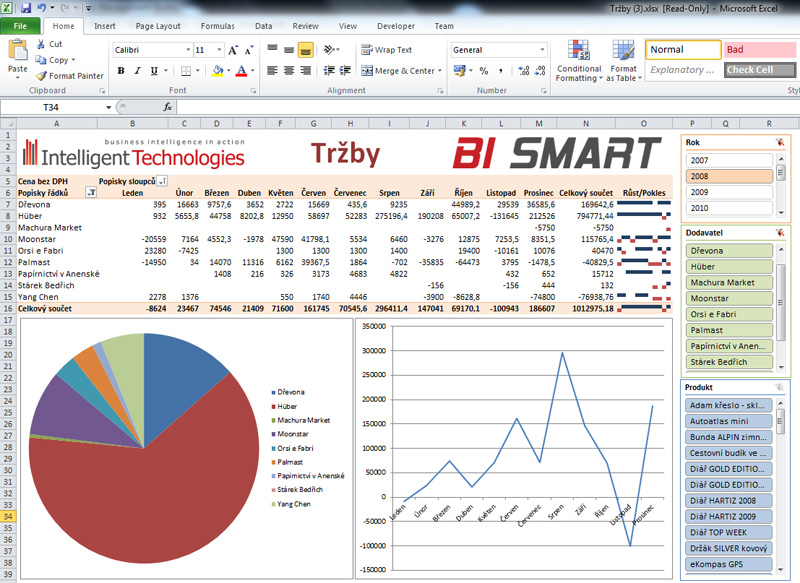The width and height of the screenshot is (800, 583).
Task: Filter by Moonstar in Dodavatel slicer
Action: point(730,298)
